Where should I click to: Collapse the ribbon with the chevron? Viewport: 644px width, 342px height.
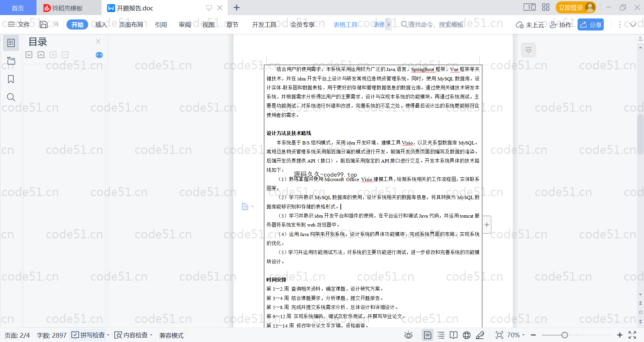tap(633, 24)
